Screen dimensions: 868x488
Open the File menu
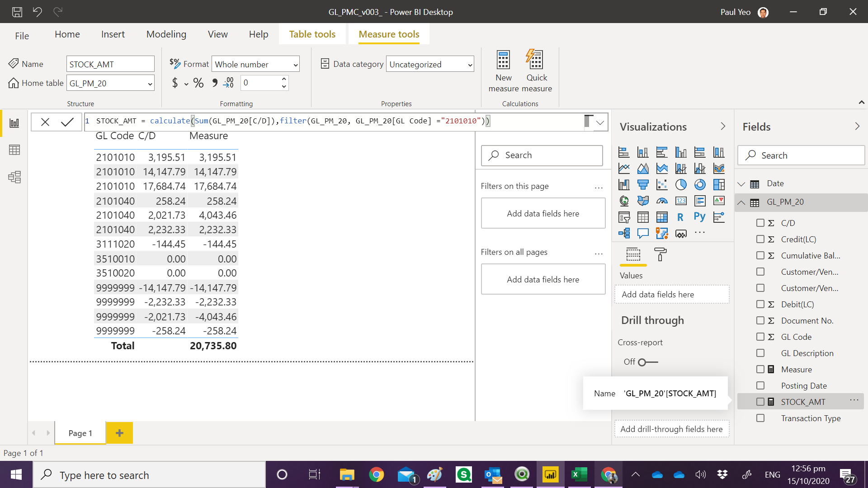click(x=22, y=36)
